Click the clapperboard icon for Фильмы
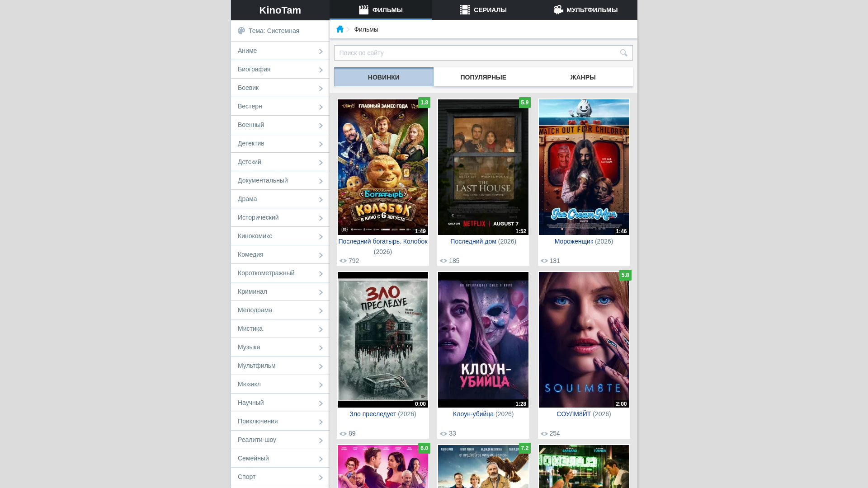Image resolution: width=868 pixels, height=488 pixels. pos(364,9)
